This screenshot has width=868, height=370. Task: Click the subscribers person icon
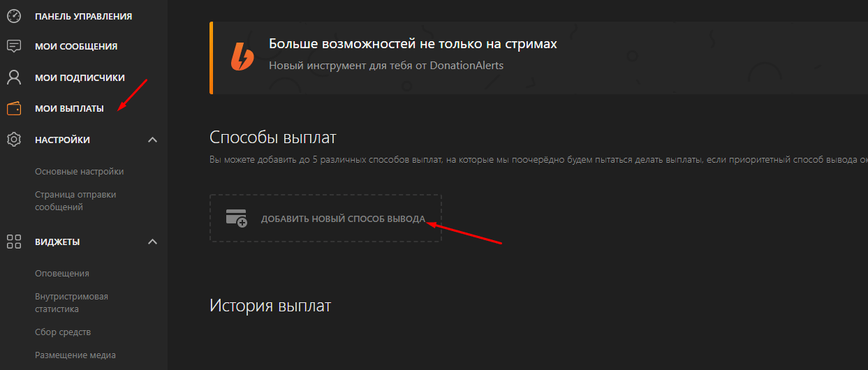pos(13,77)
